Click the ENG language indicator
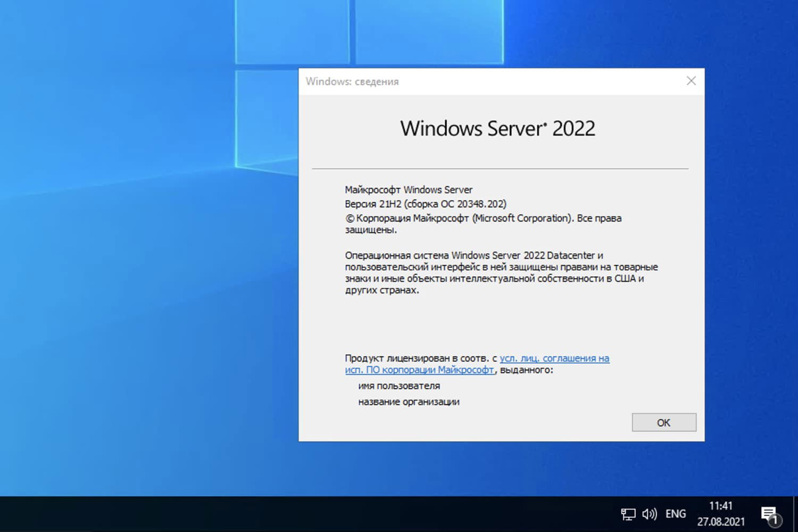This screenshot has height=532, width=798. 675,513
